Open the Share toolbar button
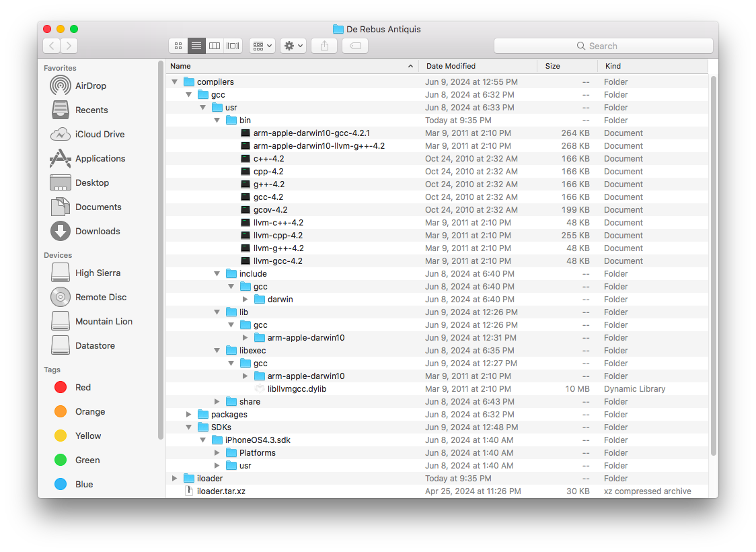The height and width of the screenshot is (552, 756). tap(324, 46)
